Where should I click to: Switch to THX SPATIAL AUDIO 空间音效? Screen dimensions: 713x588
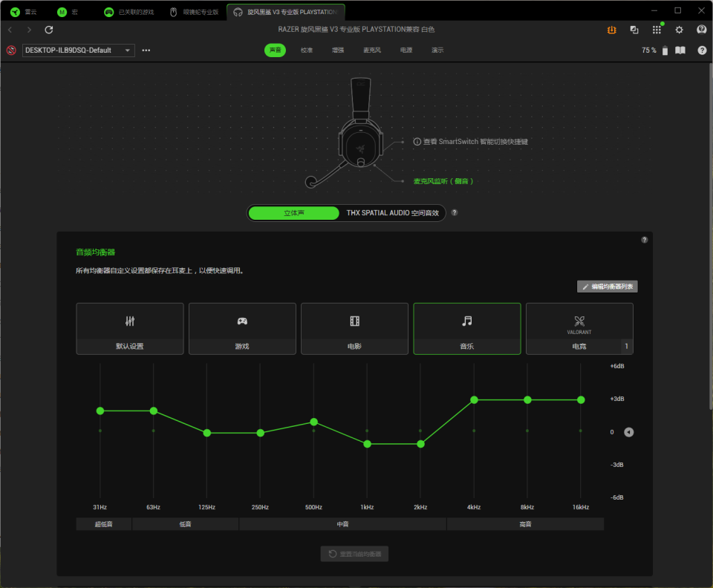click(392, 212)
